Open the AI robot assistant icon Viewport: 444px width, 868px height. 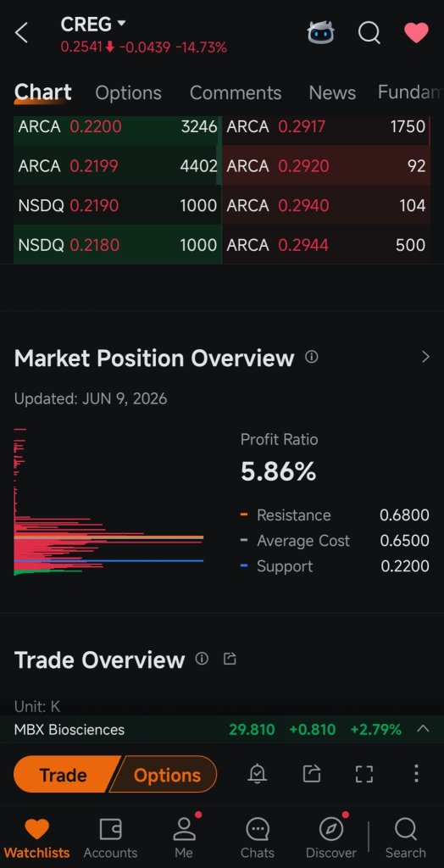click(x=321, y=33)
